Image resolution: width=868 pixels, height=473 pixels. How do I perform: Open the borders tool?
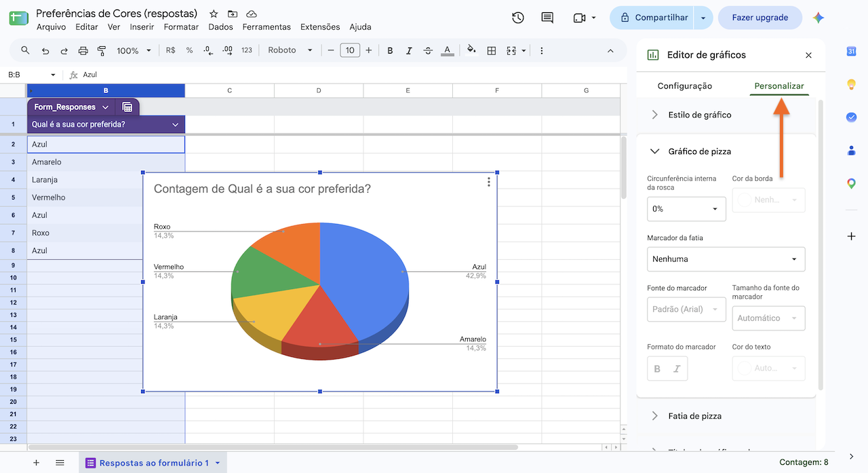click(492, 50)
